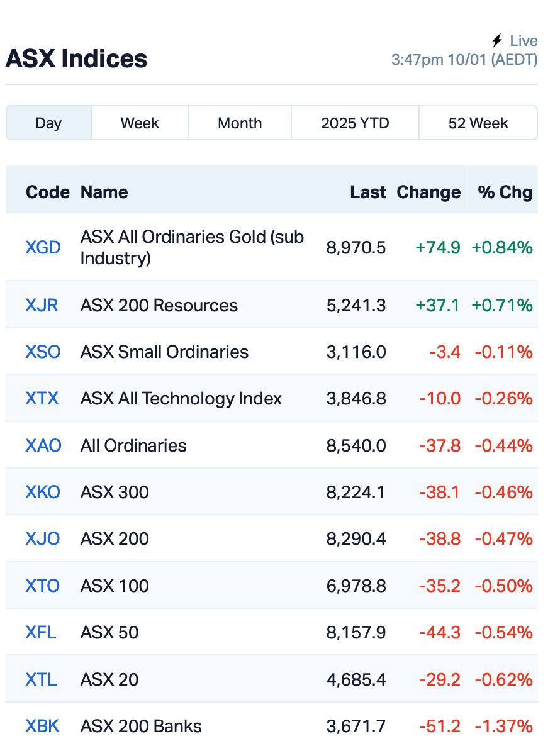Click the -0.47% percent change
This screenshot has width=560, height=746.
click(504, 538)
